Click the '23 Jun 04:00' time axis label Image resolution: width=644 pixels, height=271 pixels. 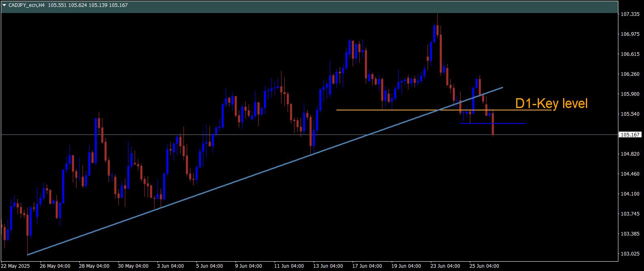(445, 266)
